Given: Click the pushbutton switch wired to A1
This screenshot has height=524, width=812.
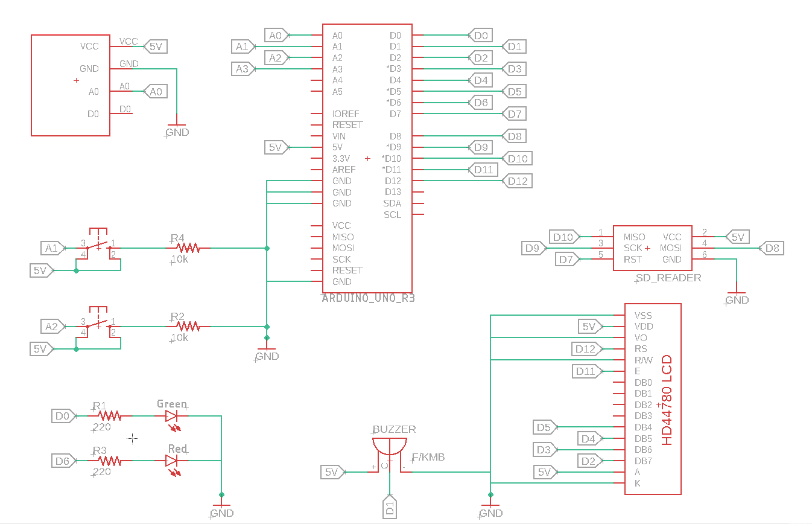Looking at the screenshot, I should (98, 244).
